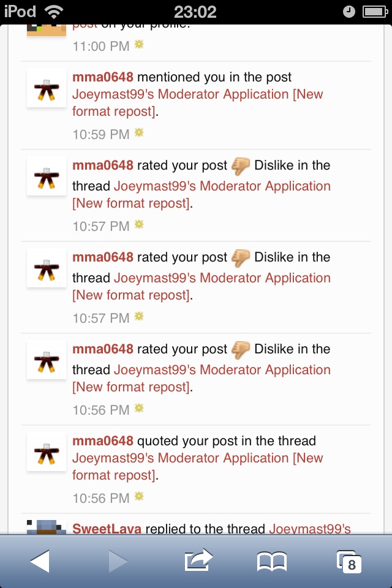This screenshot has height=588, width=392.
Task: Open mma0648's avatar in the quoted-post notification
Action: pos(47,453)
